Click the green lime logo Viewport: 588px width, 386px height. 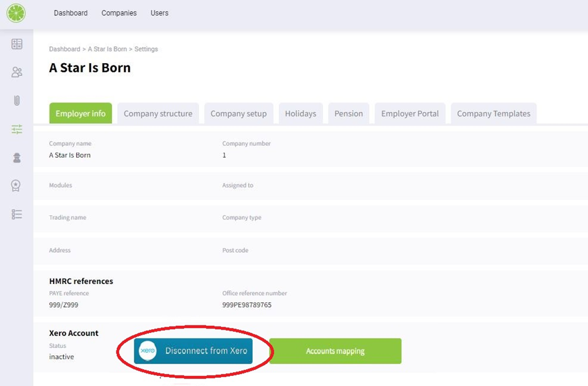point(16,13)
